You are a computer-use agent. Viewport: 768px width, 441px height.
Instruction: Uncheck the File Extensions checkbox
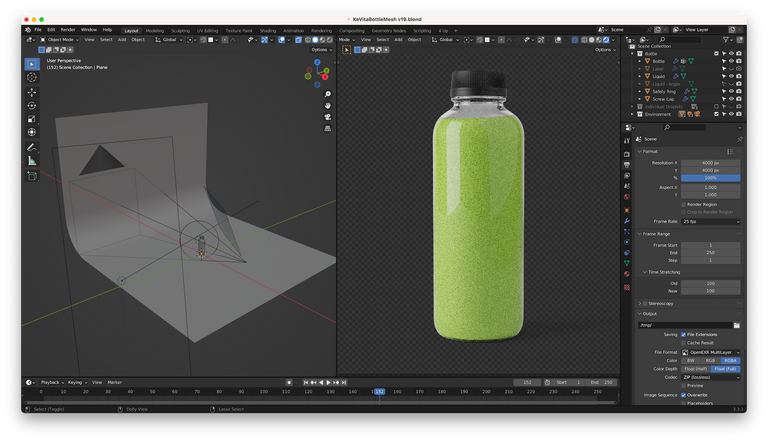pyautogui.click(x=684, y=334)
